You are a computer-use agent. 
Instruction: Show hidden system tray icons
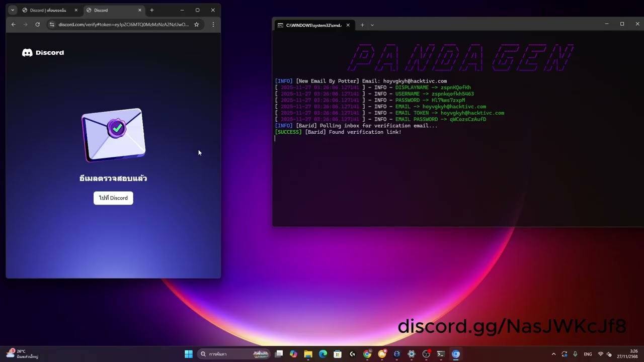(553, 354)
